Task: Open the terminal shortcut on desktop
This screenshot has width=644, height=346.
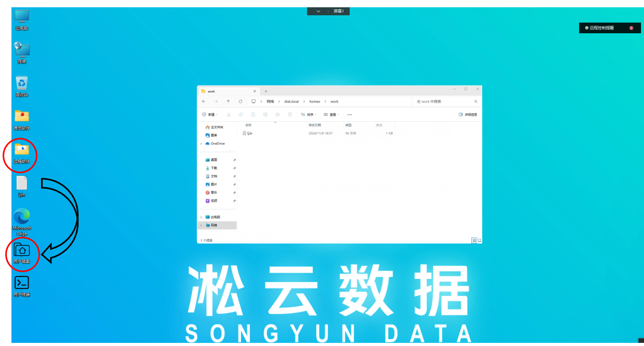Action: pyautogui.click(x=21, y=283)
